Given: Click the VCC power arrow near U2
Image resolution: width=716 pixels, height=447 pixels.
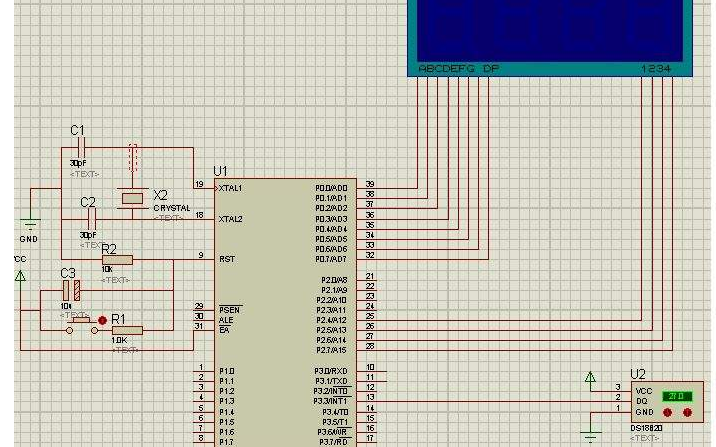Looking at the screenshot, I should point(591,378).
